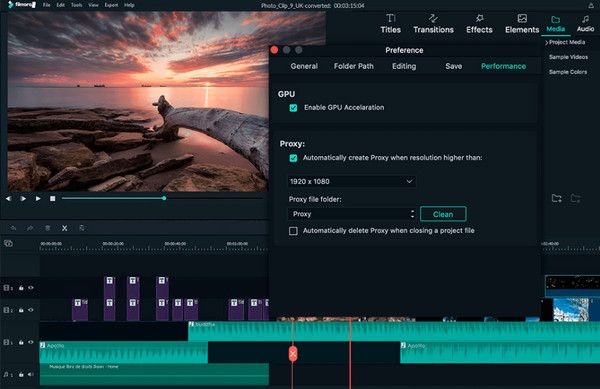Click the Clean proxy button
600x389 pixels.
tap(443, 214)
